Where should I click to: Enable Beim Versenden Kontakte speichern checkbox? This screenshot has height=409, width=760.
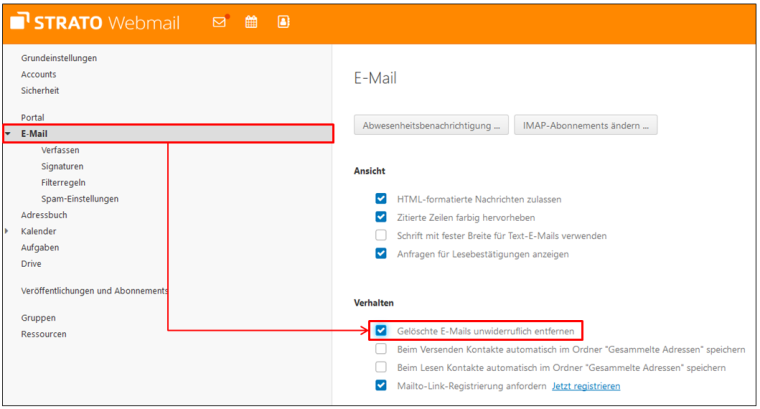[380, 349]
